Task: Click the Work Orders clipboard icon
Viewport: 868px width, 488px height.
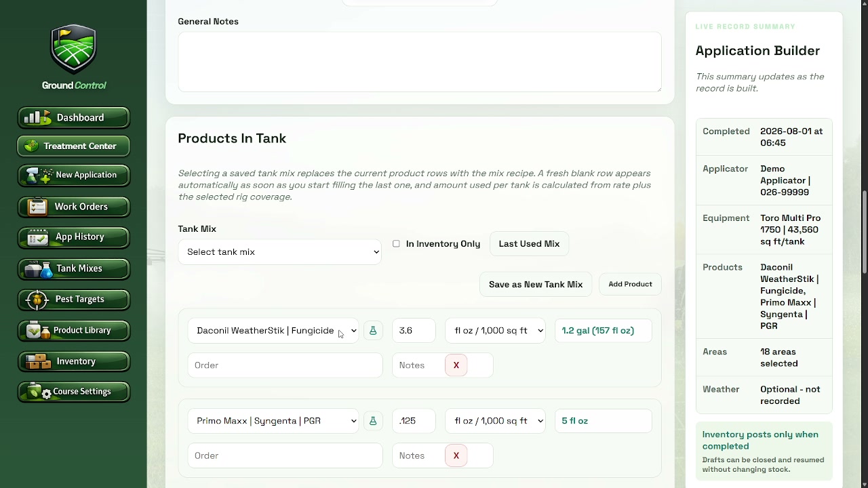Action: [x=37, y=207]
